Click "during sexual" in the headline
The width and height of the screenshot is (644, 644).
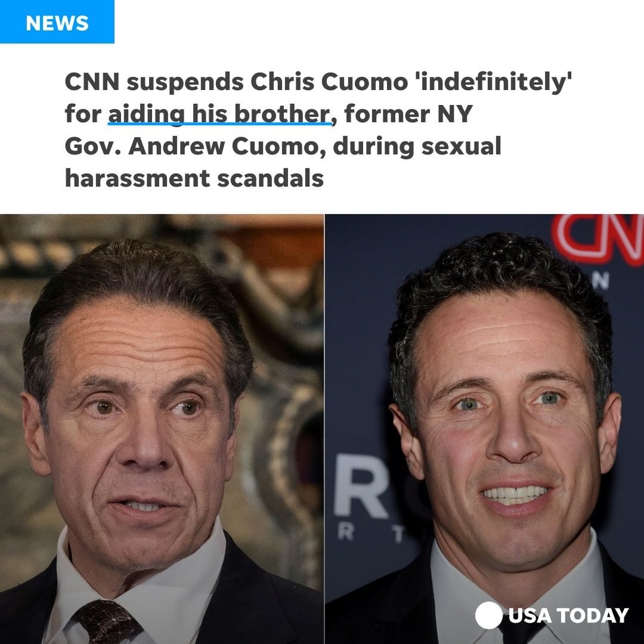417,146
